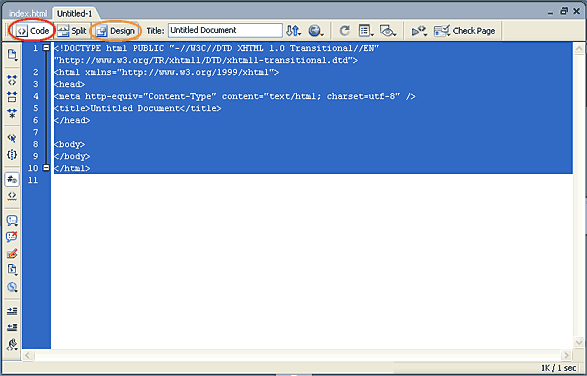This screenshot has height=376, width=587.
Task: Switch to Design view
Action: pos(115,31)
